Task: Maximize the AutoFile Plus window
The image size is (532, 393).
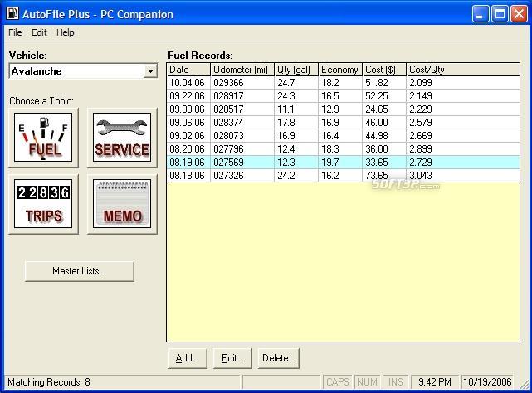Action: coord(500,14)
